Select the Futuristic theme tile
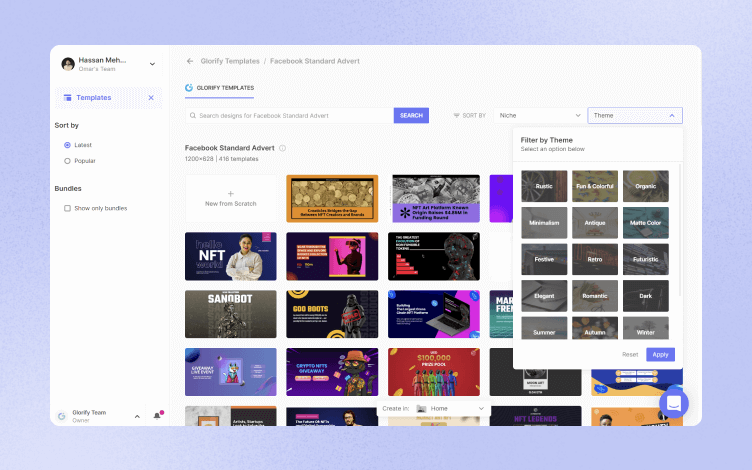The image size is (752, 470). pos(646,259)
